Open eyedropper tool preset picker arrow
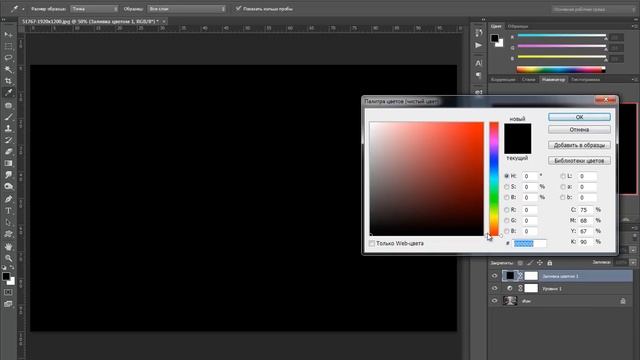 pos(23,9)
